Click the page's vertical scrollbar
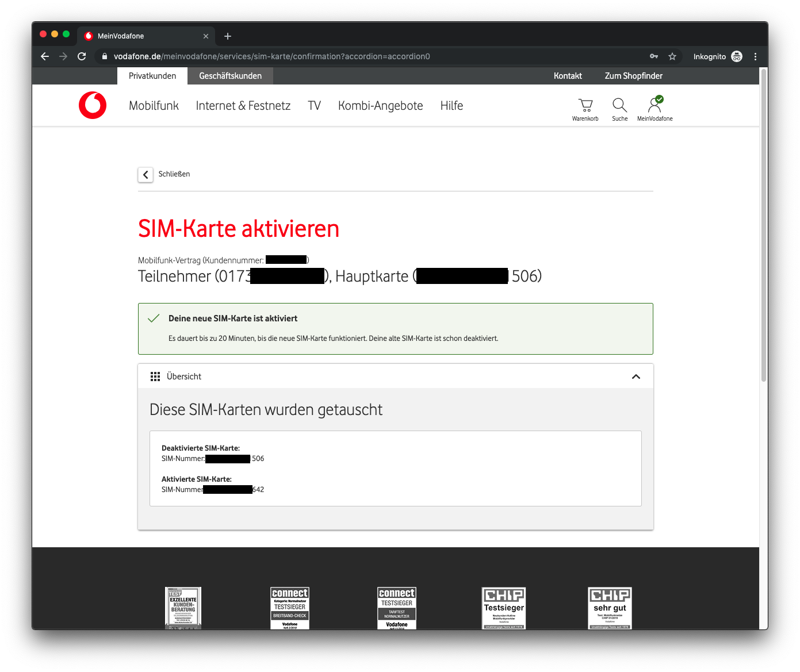800x672 pixels. tap(764, 225)
